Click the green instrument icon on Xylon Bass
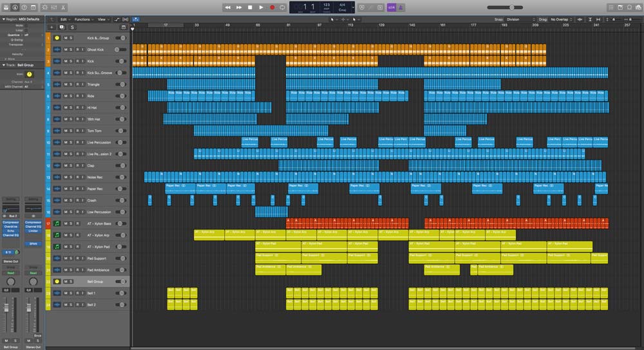Image resolution: width=644 pixels, height=350 pixels. pos(57,224)
